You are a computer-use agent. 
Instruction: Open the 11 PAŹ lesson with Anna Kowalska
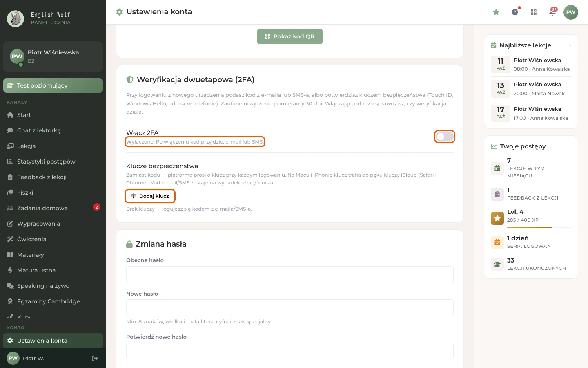coord(531,65)
